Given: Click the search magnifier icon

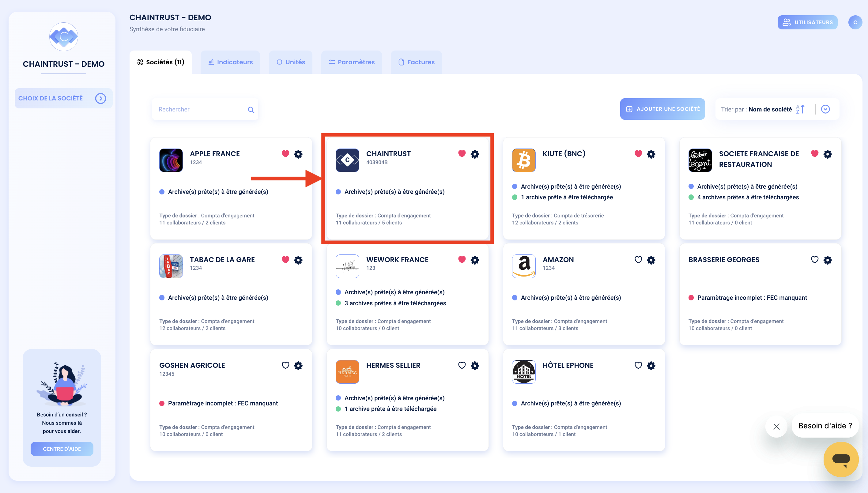Looking at the screenshot, I should click(x=251, y=110).
